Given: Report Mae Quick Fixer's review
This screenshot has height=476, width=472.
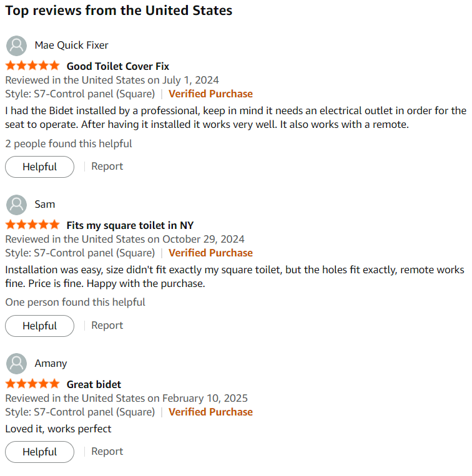Looking at the screenshot, I should click(x=107, y=167).
